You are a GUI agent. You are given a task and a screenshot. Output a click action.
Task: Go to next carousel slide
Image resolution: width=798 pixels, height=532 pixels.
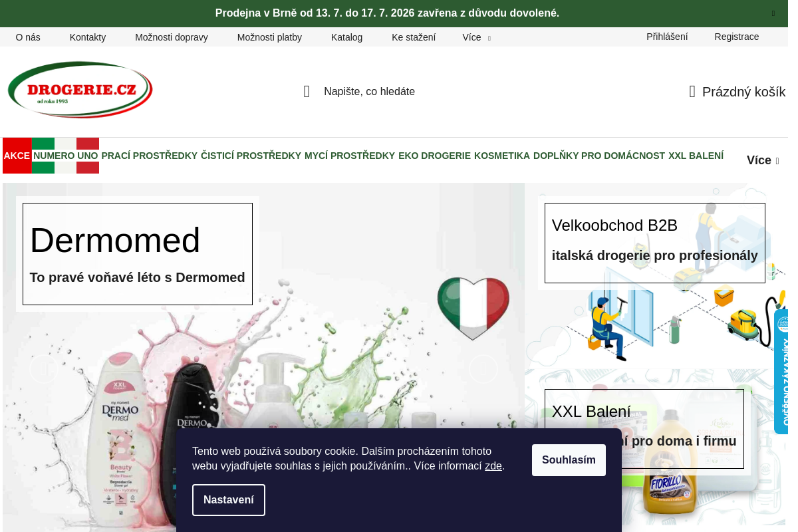[x=483, y=368]
